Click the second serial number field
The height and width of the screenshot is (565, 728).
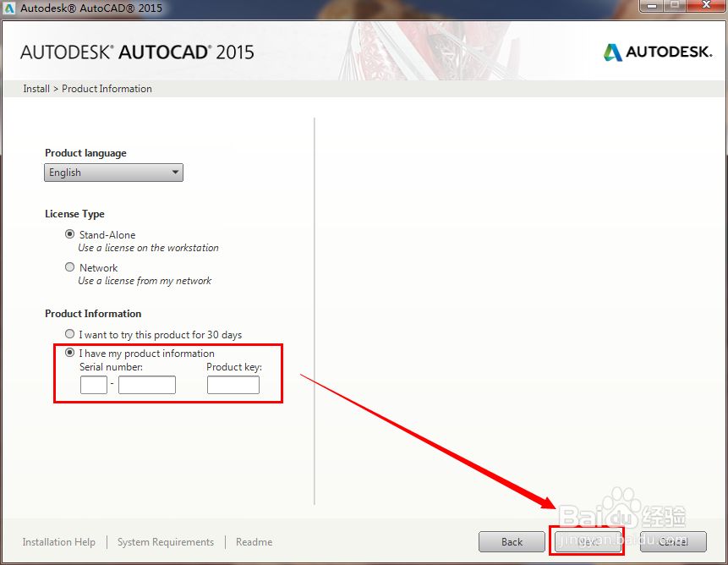tap(147, 384)
